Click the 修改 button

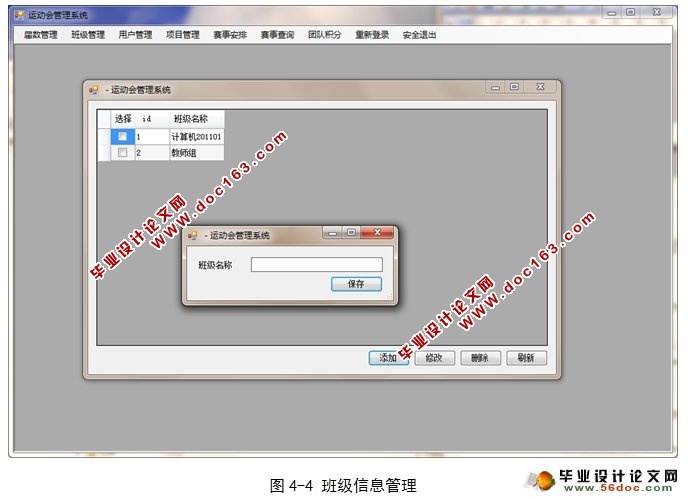pos(434,358)
